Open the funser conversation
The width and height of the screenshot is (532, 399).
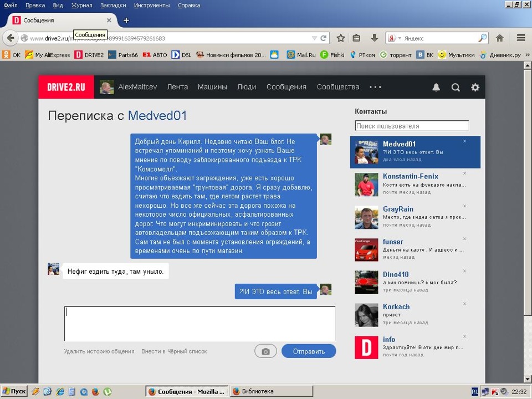(x=415, y=250)
